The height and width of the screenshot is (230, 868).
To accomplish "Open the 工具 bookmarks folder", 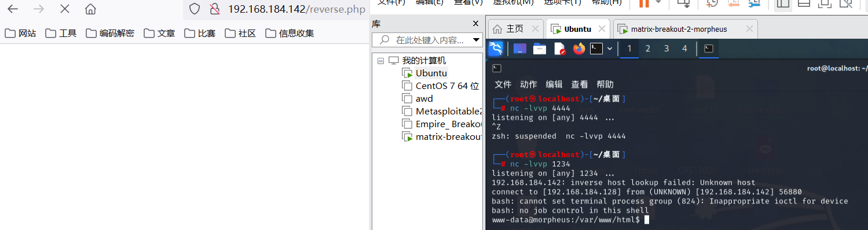I will click(x=61, y=33).
